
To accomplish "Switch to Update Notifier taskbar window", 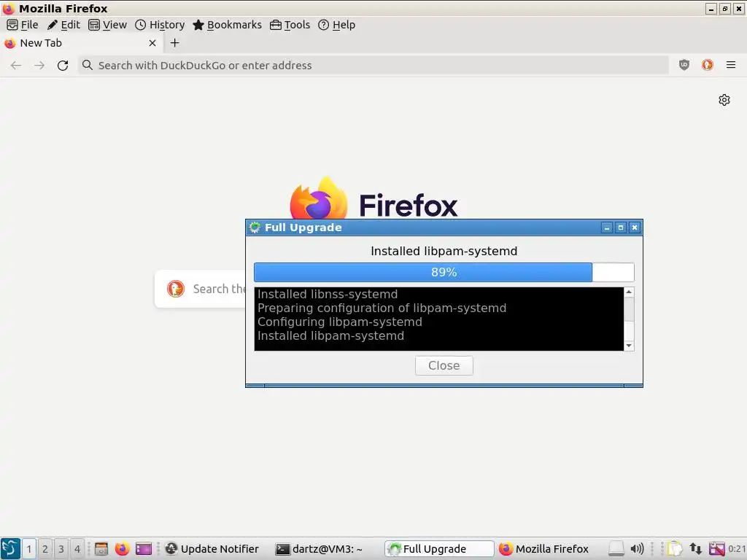I will point(212,548).
